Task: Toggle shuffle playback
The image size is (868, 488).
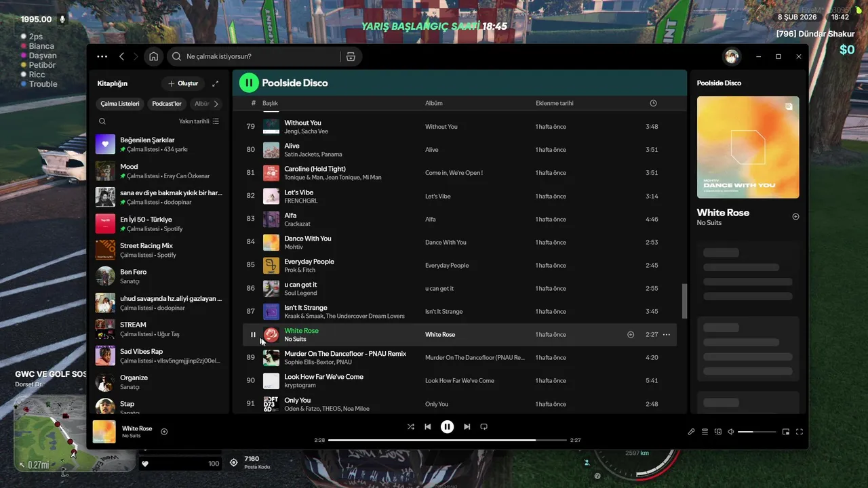Action: [411, 427]
